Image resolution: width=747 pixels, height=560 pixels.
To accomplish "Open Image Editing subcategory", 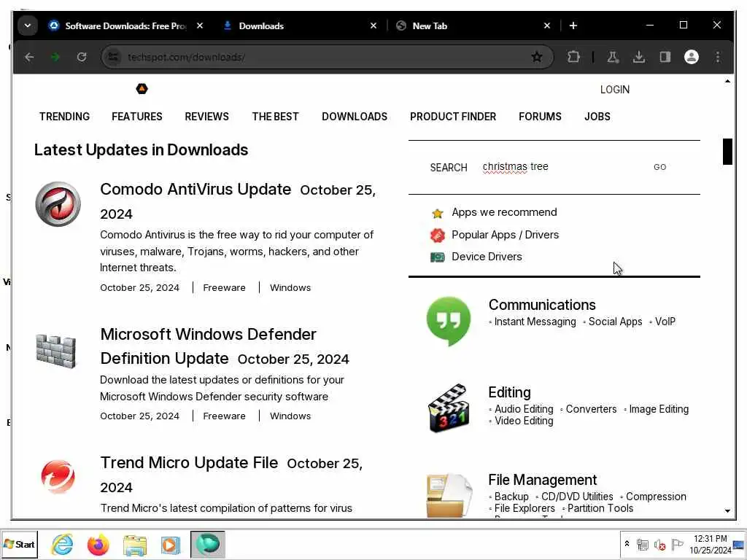I will pos(659,410).
